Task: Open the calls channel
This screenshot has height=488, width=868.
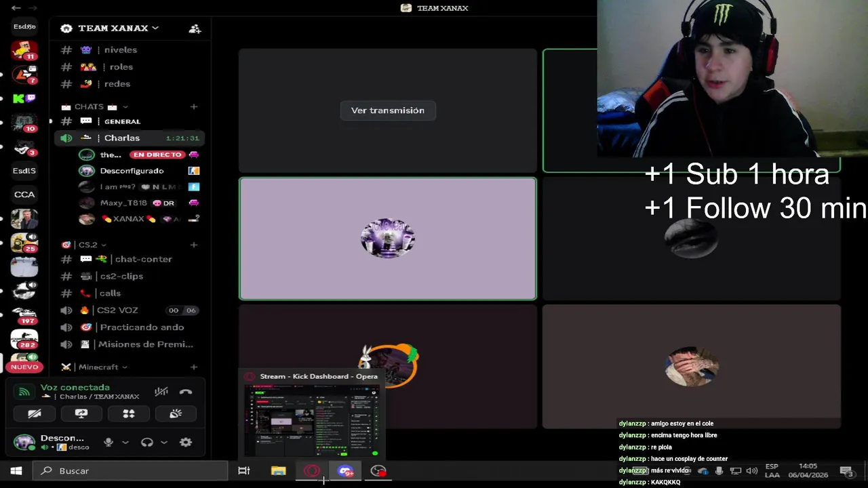Action: click(x=129, y=293)
